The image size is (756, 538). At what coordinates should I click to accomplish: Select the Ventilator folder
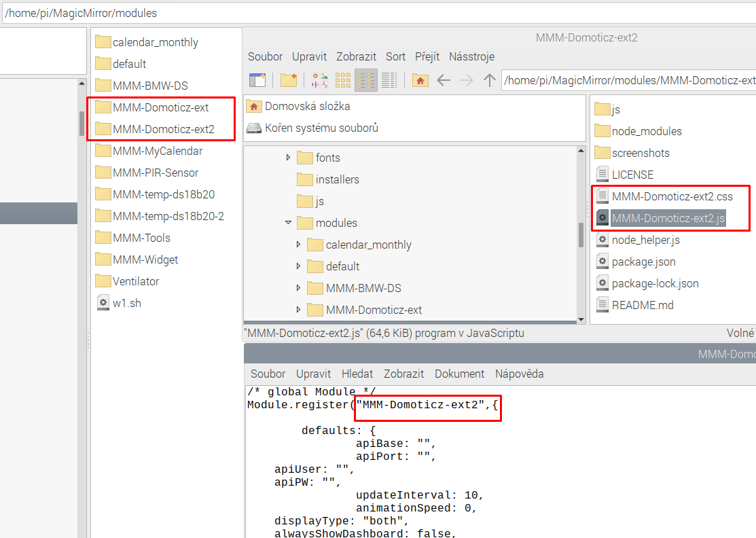pos(127,281)
